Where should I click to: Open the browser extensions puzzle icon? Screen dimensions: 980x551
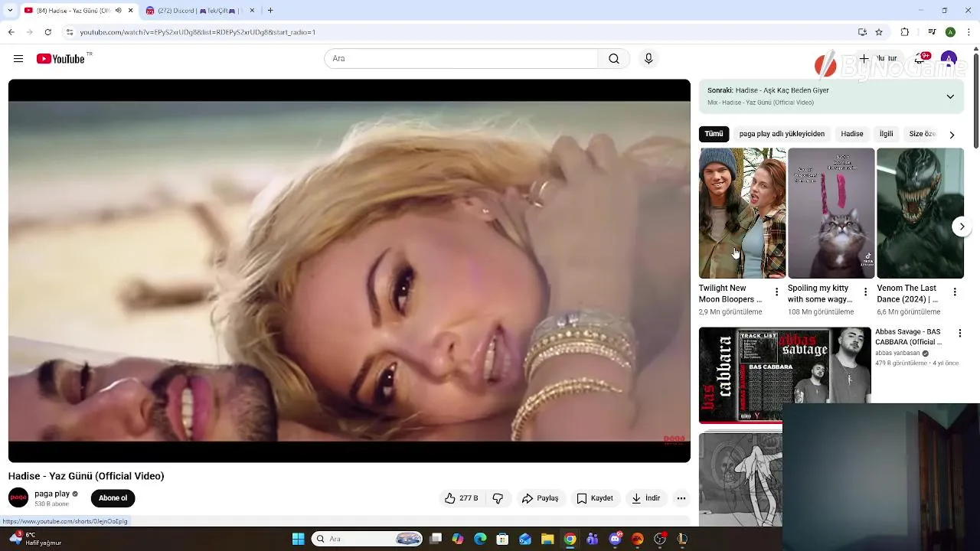click(x=905, y=32)
